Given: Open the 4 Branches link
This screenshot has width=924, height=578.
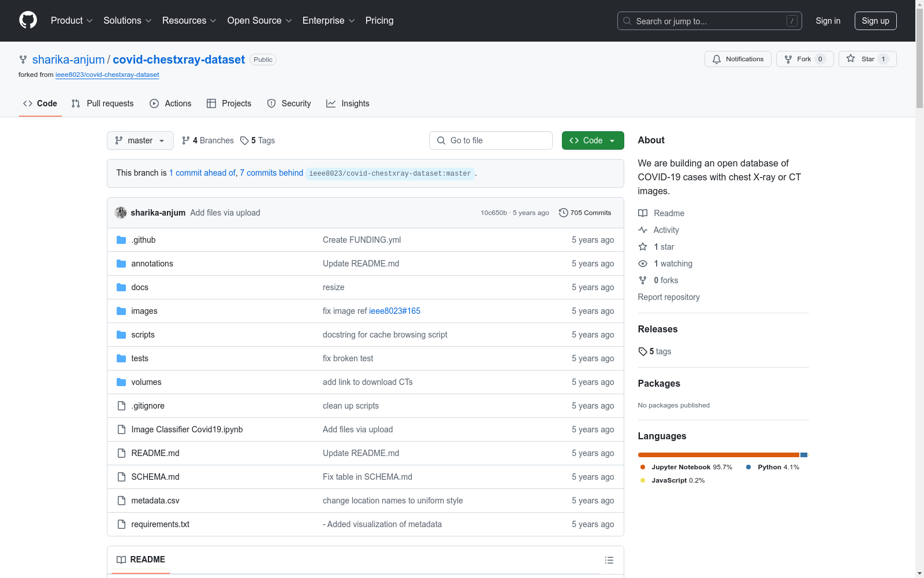Looking at the screenshot, I should (x=208, y=140).
